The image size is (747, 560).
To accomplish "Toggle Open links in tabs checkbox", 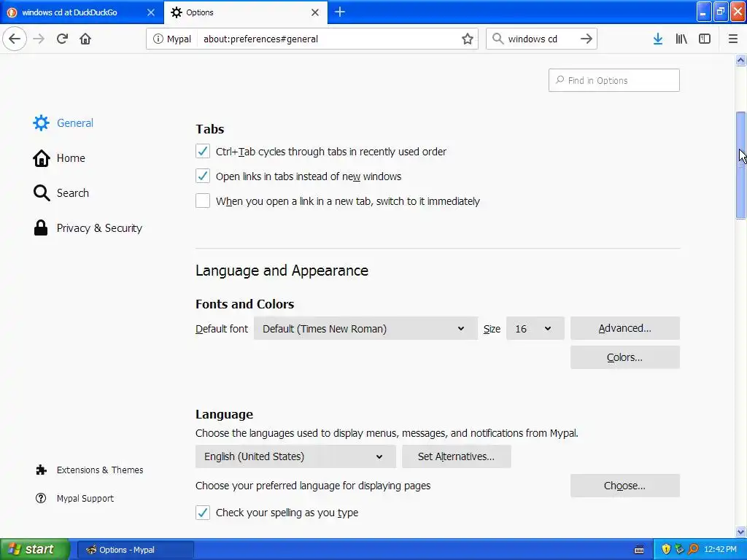I will tap(203, 176).
